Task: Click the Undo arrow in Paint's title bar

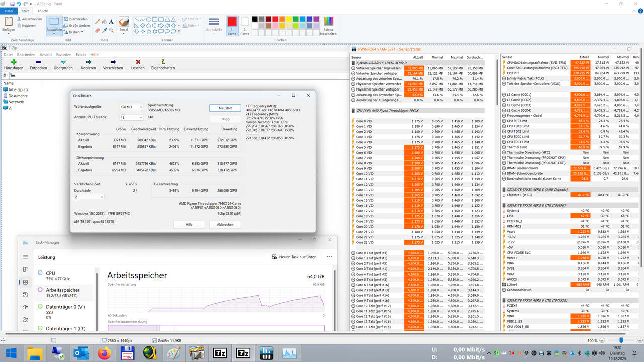Action: pyautogui.click(x=19, y=3)
